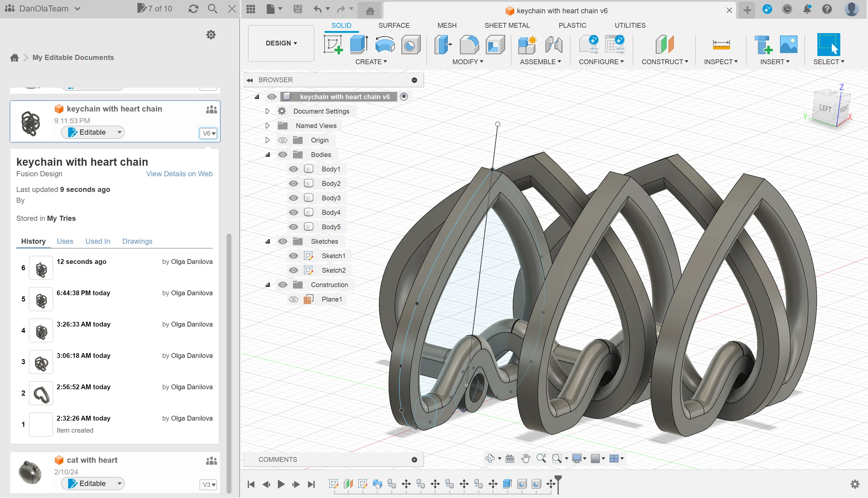
Task: Click the Orbit tool in navigation bar
Action: tap(490, 458)
